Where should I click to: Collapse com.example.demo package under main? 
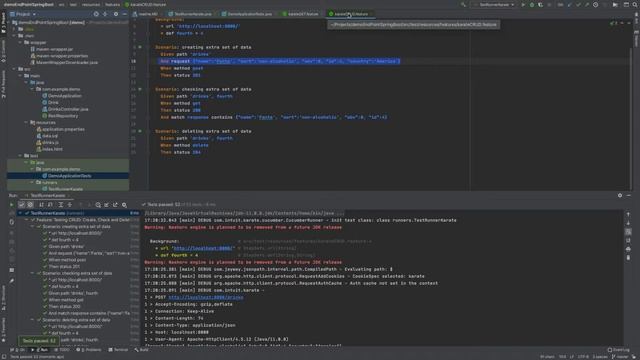pos(32,89)
